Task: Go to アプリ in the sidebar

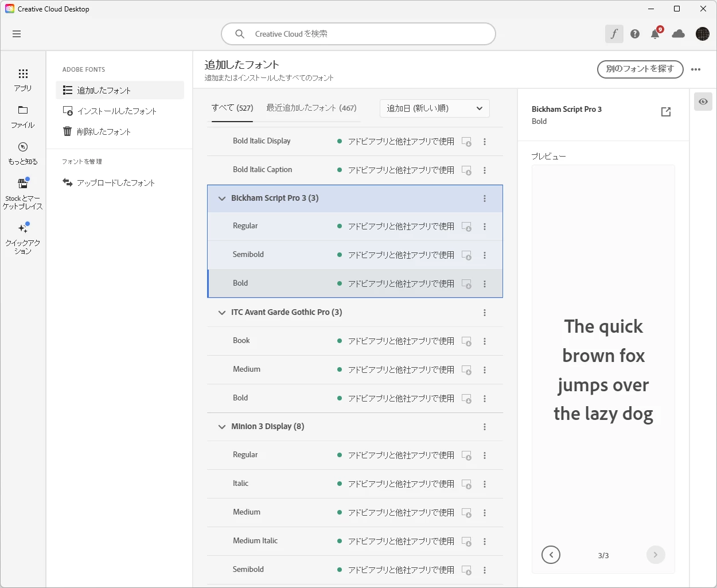Action: click(x=23, y=80)
